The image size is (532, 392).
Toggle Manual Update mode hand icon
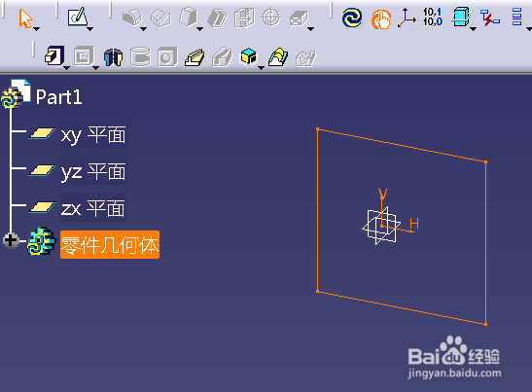pos(381,19)
